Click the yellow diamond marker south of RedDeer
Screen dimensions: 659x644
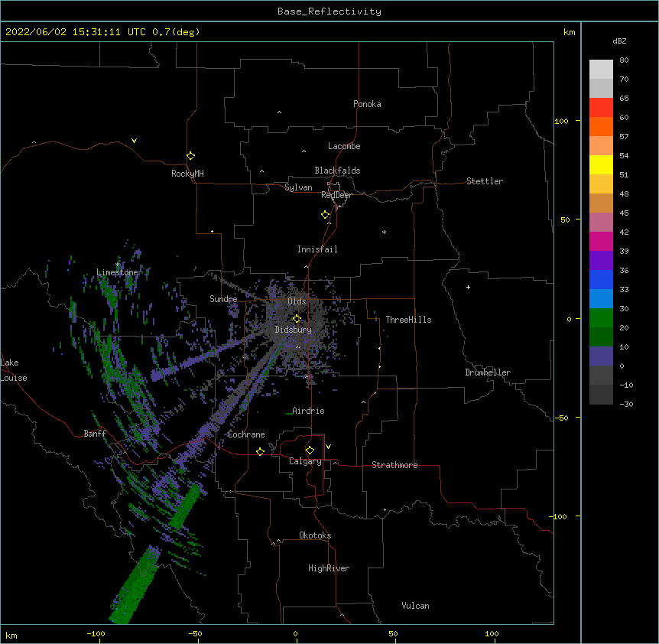[326, 215]
